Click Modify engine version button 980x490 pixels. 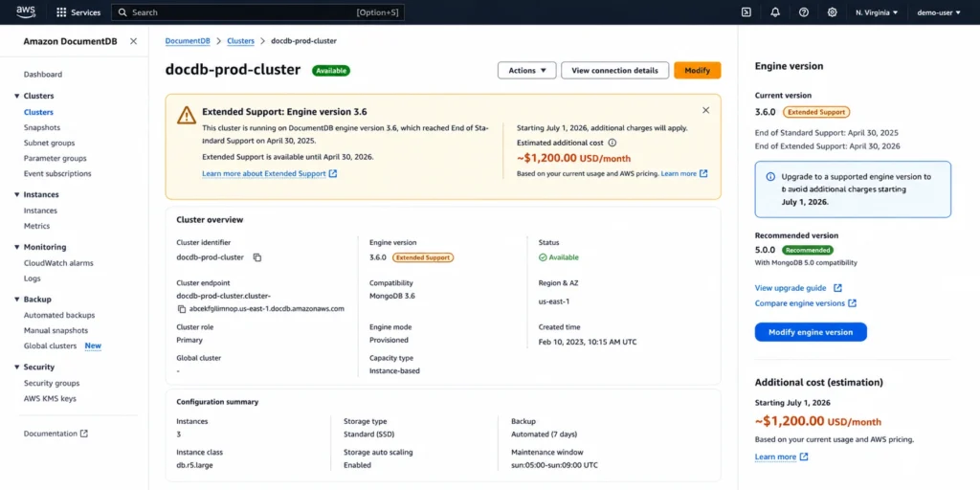(x=811, y=332)
